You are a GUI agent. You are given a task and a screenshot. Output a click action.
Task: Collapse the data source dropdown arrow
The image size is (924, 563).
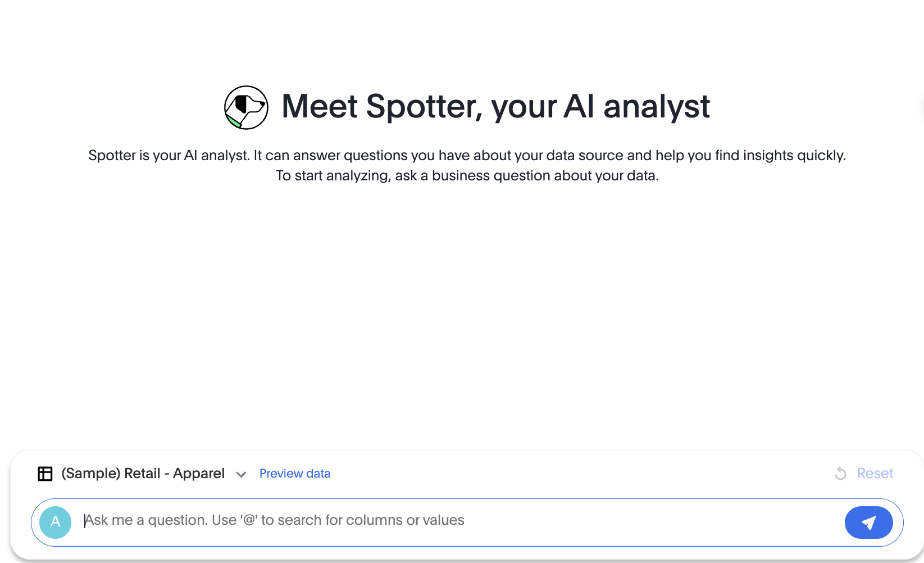pos(242,474)
